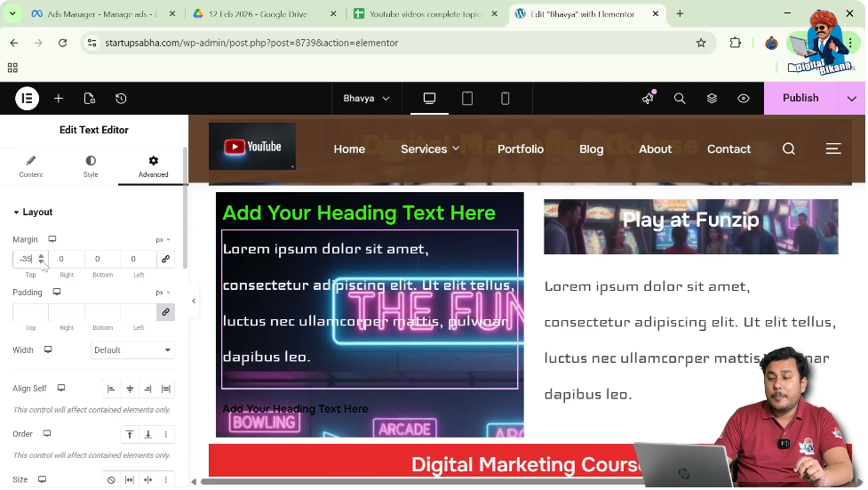Expand the Publish options arrow
This screenshot has height=490, width=868.
[852, 99]
